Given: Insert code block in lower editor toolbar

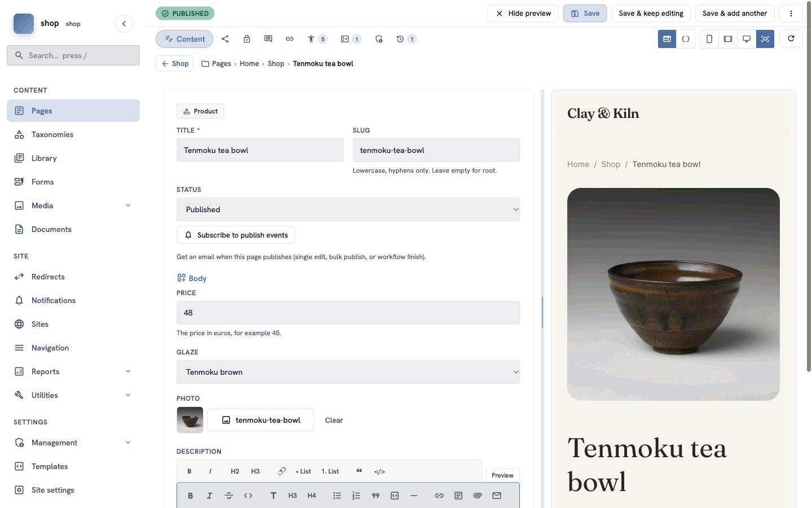Looking at the screenshot, I should point(395,496).
